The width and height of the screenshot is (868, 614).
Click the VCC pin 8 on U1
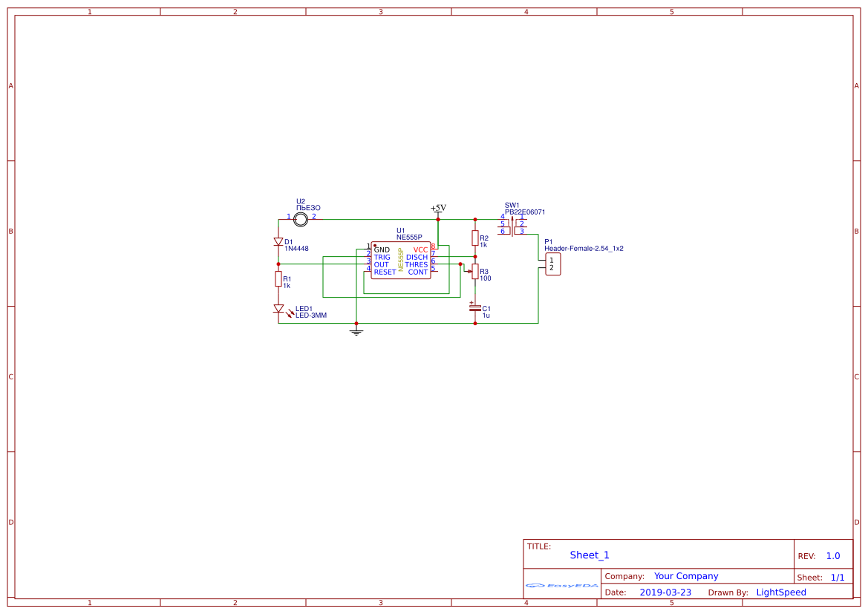click(x=434, y=247)
